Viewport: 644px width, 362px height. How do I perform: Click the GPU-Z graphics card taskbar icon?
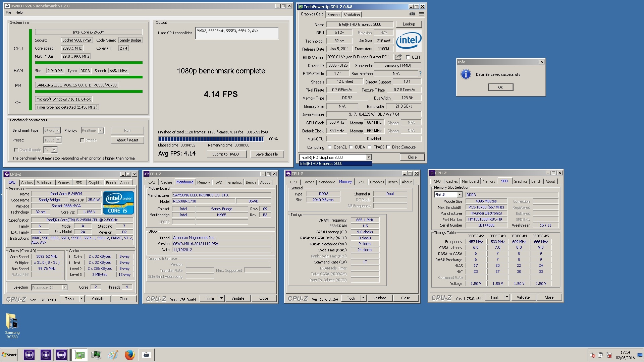click(79, 355)
